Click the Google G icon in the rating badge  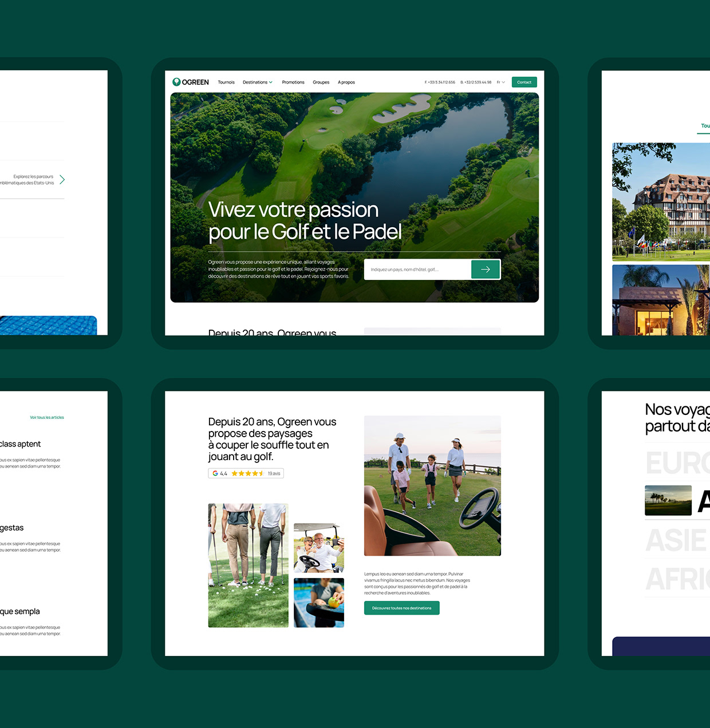(x=214, y=473)
